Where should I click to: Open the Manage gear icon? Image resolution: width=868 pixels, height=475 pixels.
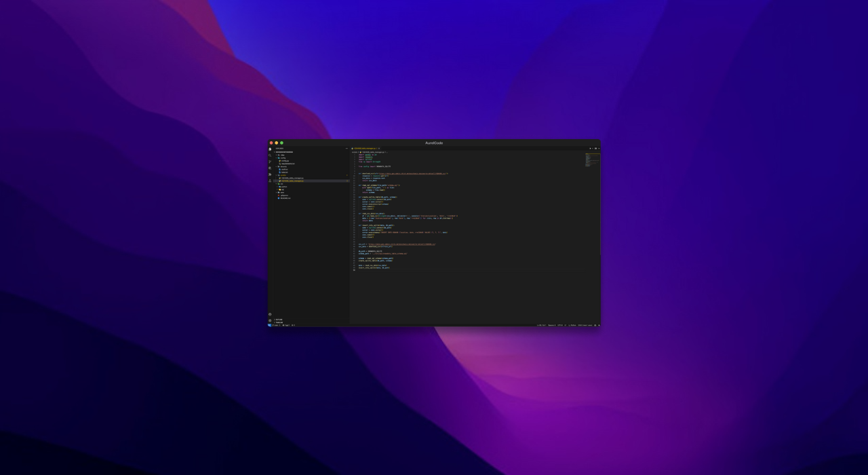pyautogui.click(x=270, y=320)
